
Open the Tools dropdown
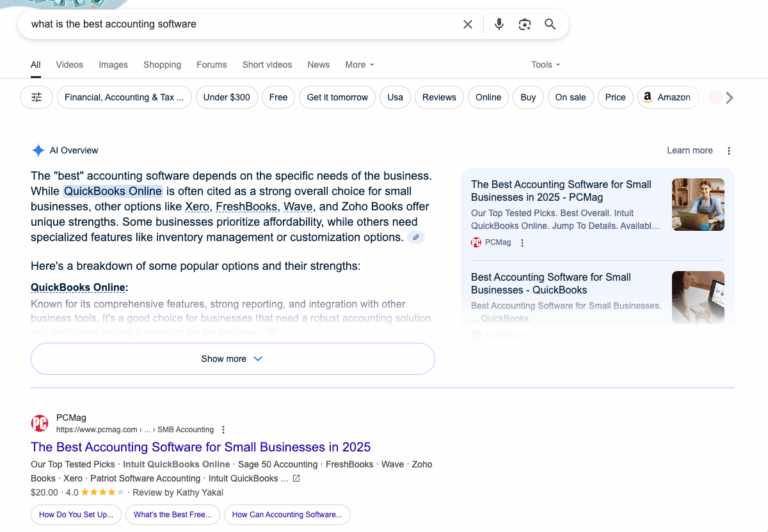(545, 65)
